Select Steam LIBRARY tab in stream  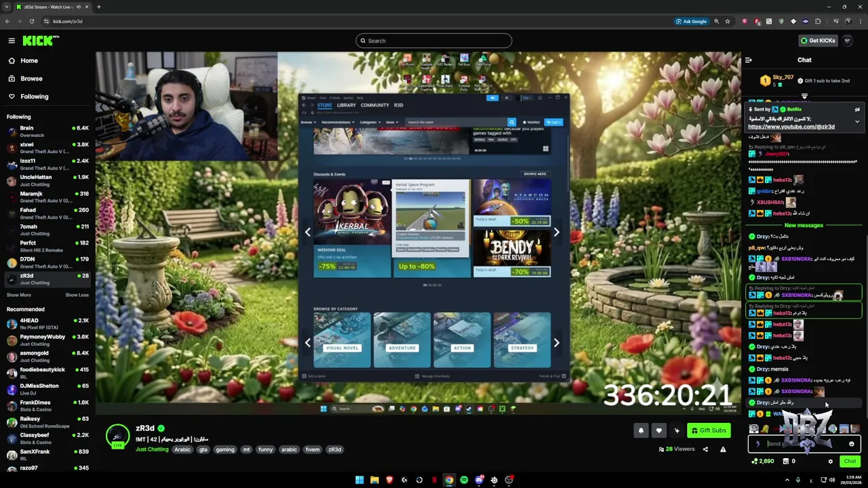(346, 105)
